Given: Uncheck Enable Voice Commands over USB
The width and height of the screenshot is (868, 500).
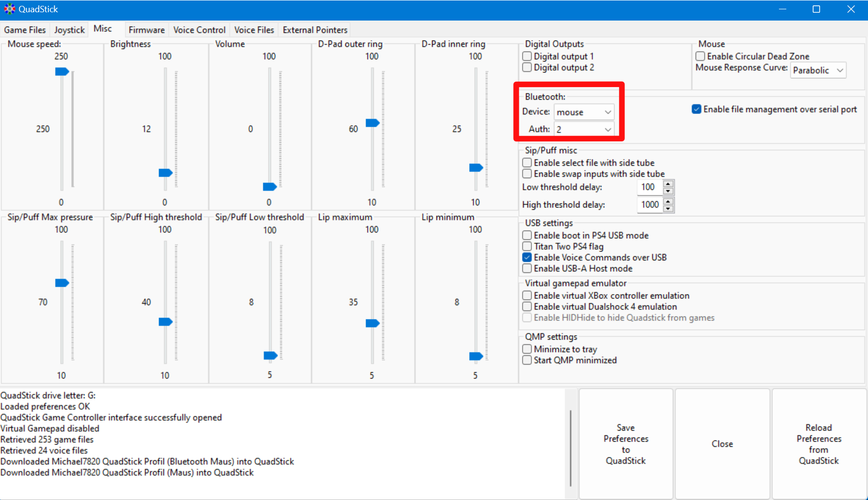Looking at the screenshot, I should 527,257.
